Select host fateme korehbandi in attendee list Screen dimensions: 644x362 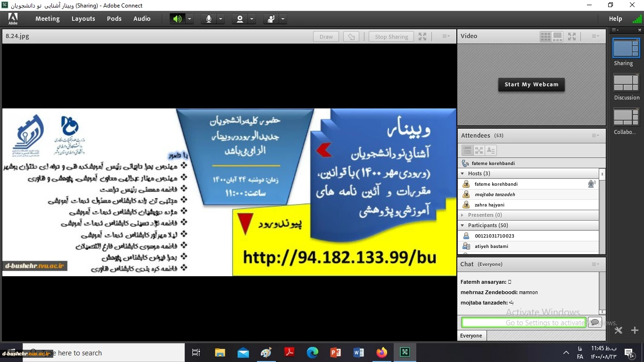(528, 184)
